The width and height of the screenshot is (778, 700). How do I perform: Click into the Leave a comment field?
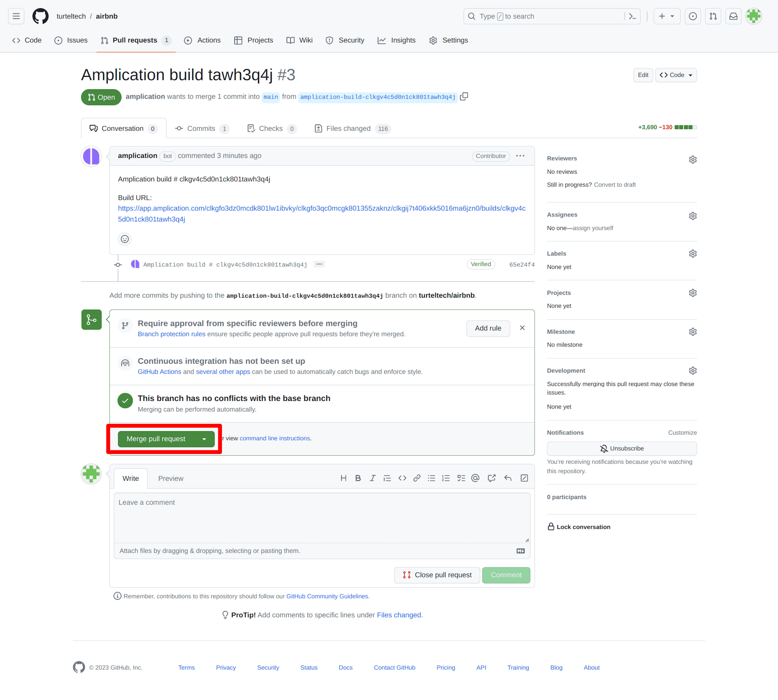(x=322, y=517)
